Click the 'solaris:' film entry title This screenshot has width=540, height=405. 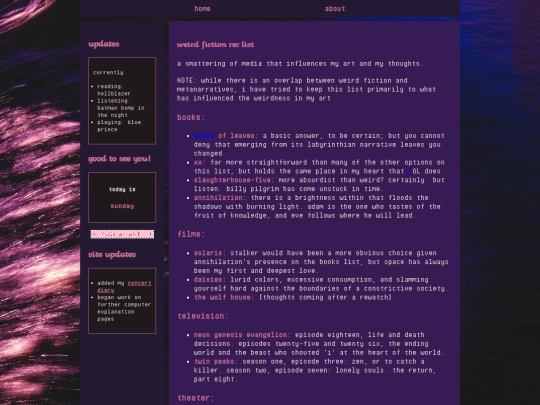[210, 253]
